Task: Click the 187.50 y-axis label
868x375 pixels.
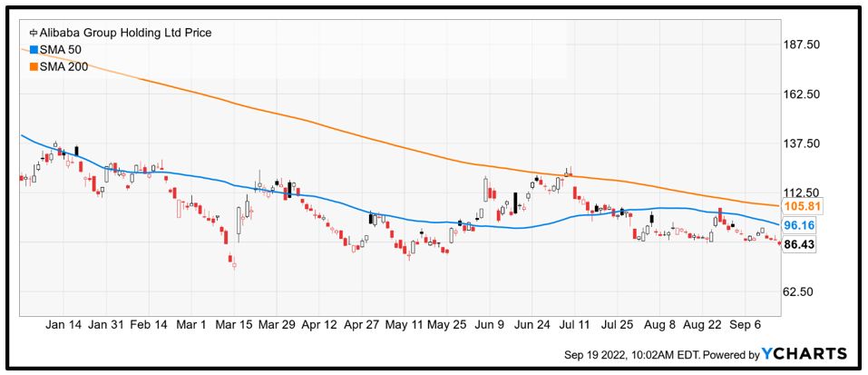Action: [804, 44]
